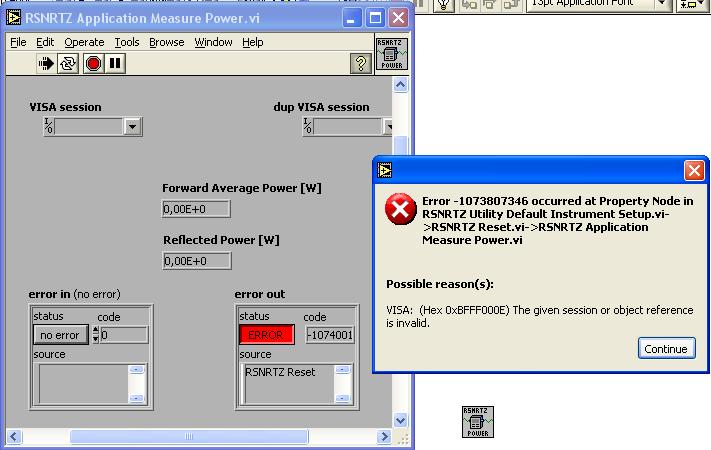Click the highlight execution lightbulb icon
711x450 pixels.
(443, 5)
